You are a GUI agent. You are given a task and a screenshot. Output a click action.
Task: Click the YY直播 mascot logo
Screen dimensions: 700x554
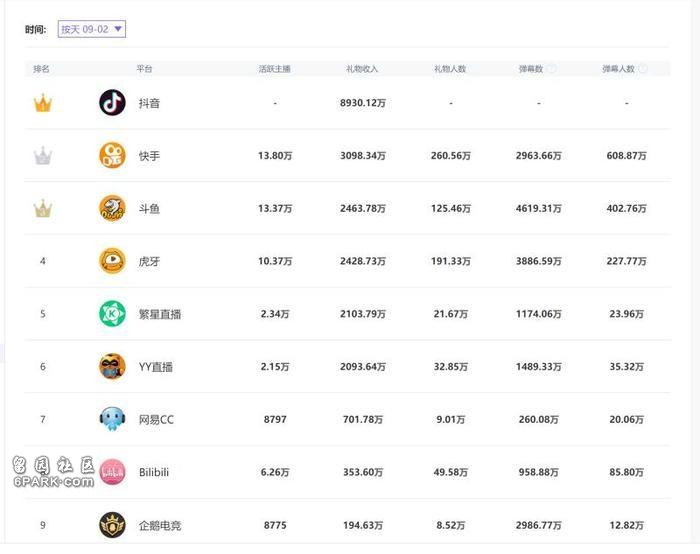[x=112, y=366]
